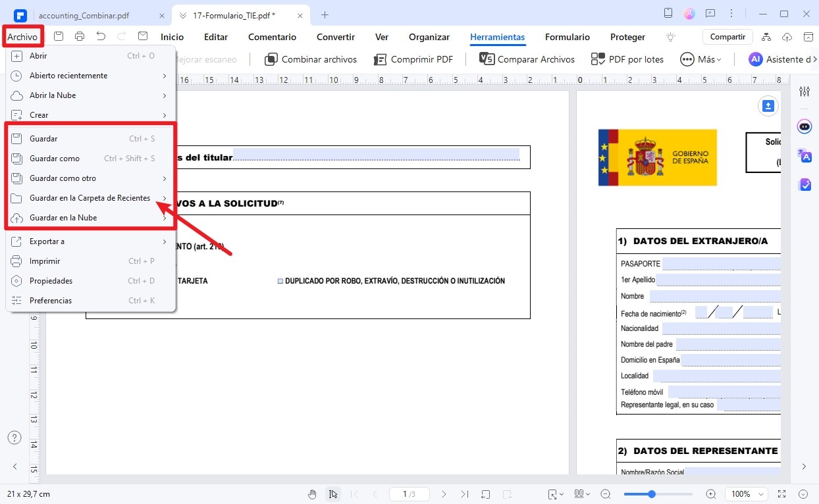Select the hand pan tool in status bar
This screenshot has height=504, width=819.
(313, 494)
